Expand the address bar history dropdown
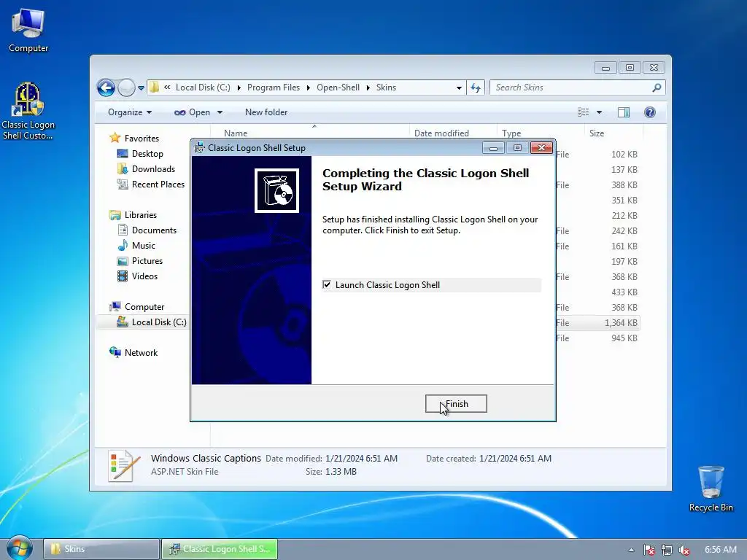Image resolution: width=747 pixels, height=560 pixels. click(459, 87)
